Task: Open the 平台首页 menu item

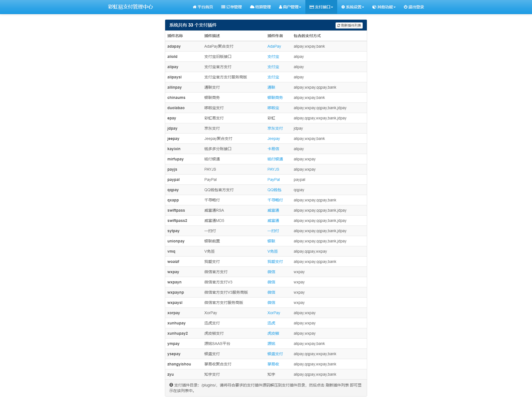Action: (203, 7)
